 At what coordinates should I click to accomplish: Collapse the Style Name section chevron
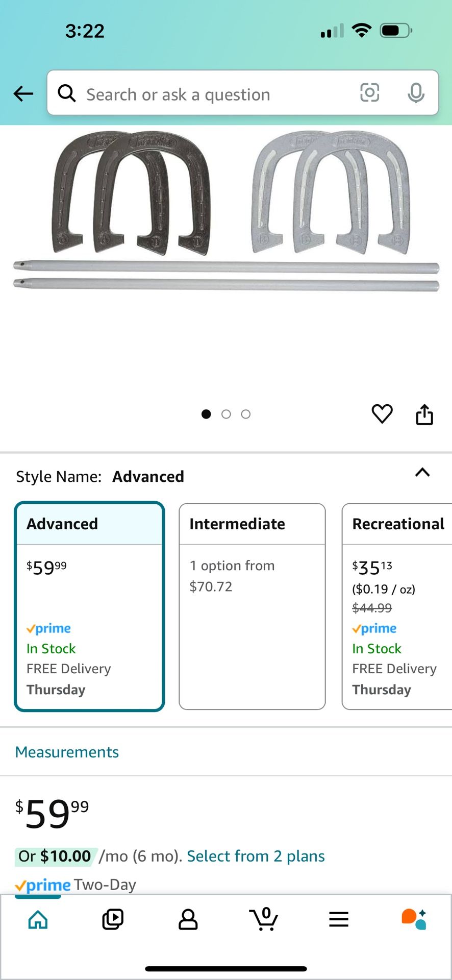422,473
